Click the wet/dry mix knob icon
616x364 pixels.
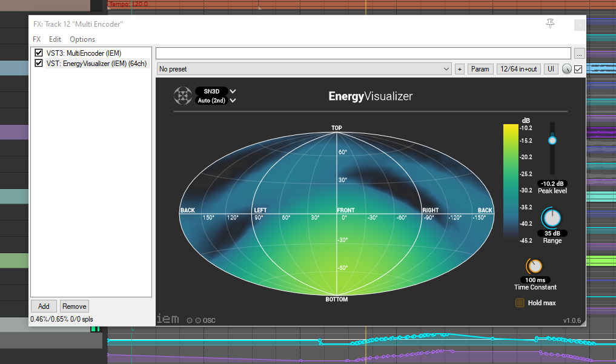(x=566, y=69)
